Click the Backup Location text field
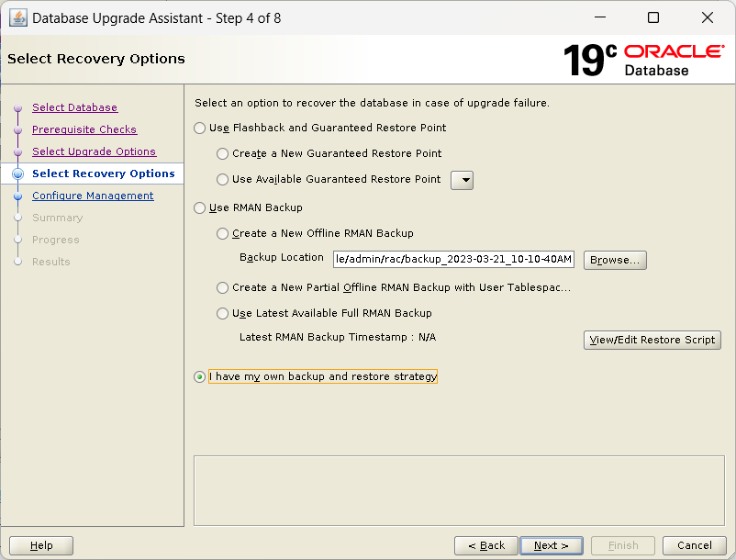Screen dimensions: 736x560 pyautogui.click(x=453, y=259)
